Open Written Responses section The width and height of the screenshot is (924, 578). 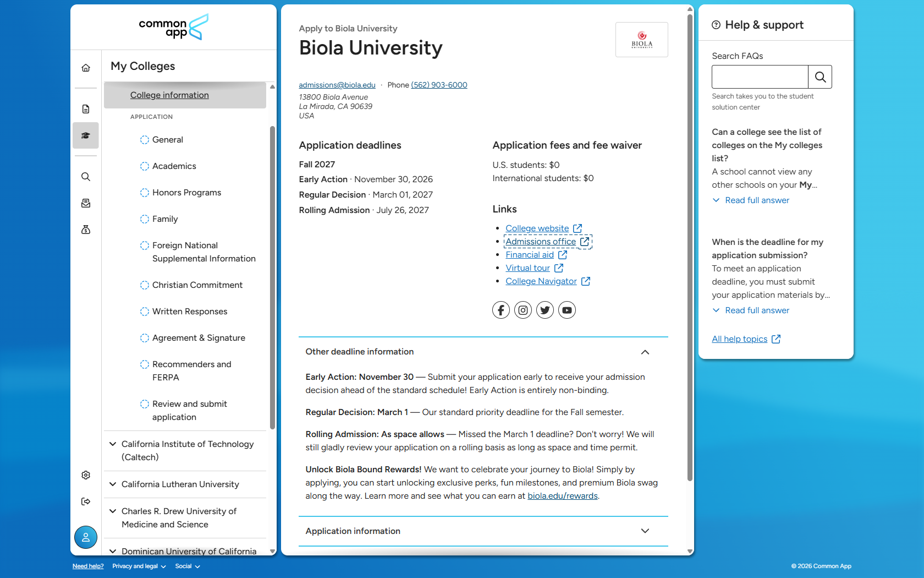[189, 312]
